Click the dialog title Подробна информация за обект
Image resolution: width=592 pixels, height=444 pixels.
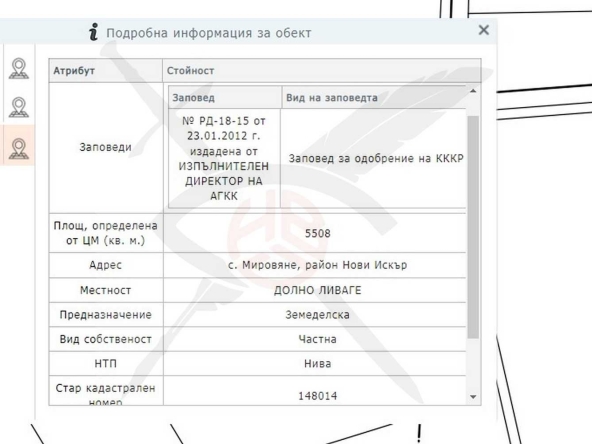point(208,33)
